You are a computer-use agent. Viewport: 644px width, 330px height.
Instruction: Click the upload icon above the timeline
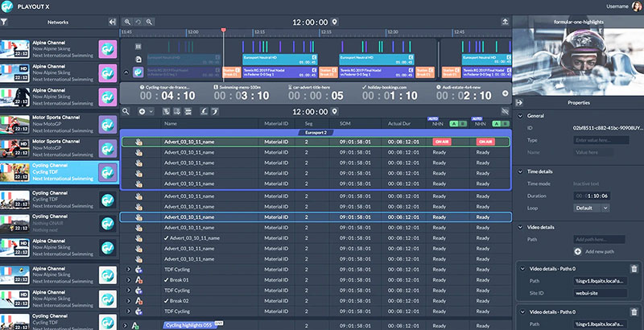506,22
